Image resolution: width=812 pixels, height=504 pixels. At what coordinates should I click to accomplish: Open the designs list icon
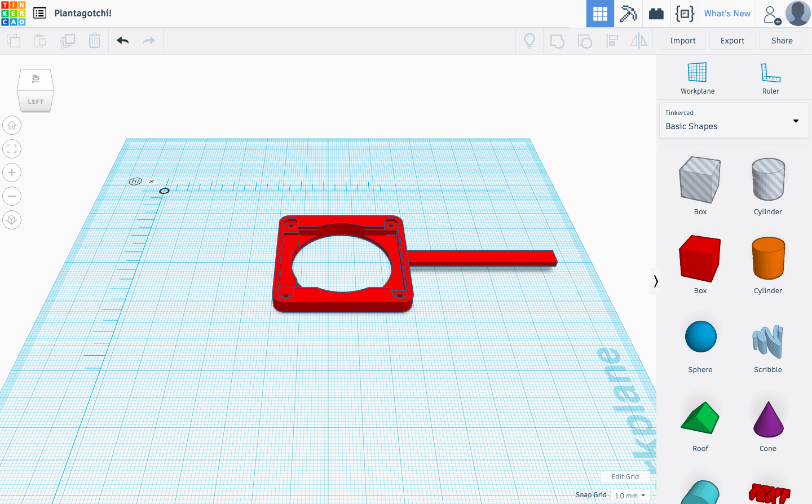click(39, 13)
